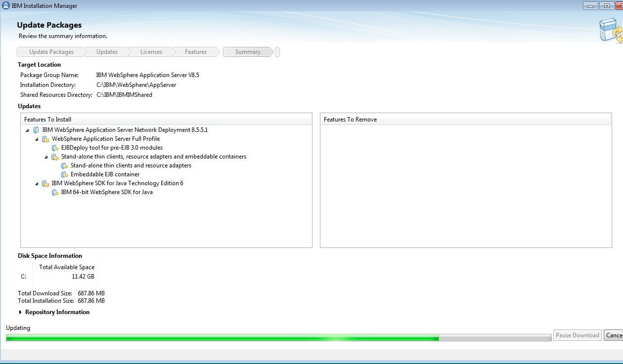The width and height of the screenshot is (623, 364).
Task: Click the Total Available Space column header
Action: tap(67, 267)
